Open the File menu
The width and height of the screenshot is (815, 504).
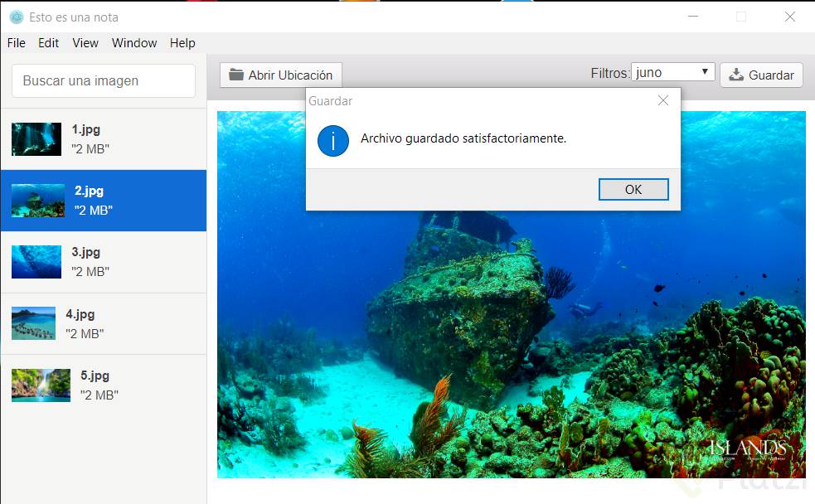[16, 43]
